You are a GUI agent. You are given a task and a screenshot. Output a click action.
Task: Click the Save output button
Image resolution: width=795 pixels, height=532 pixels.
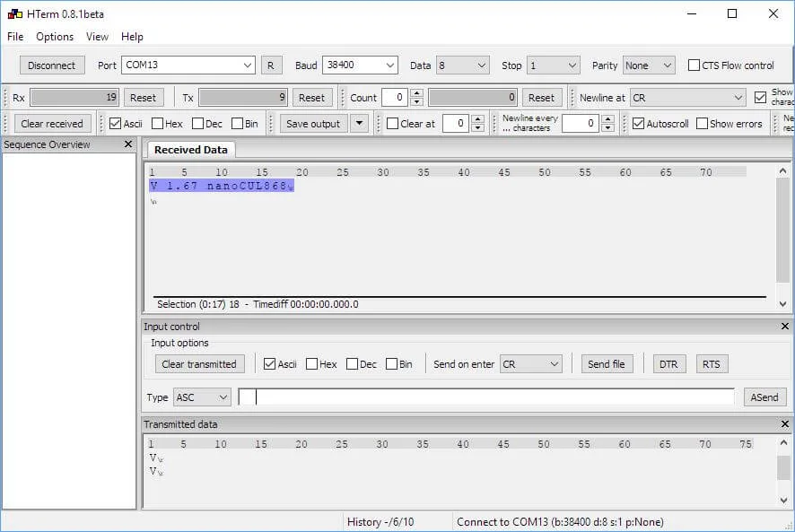click(313, 123)
